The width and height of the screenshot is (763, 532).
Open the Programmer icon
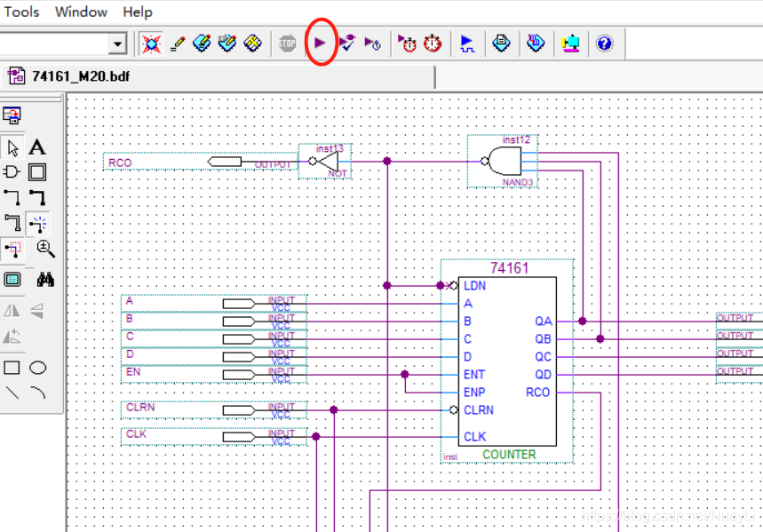click(x=536, y=44)
